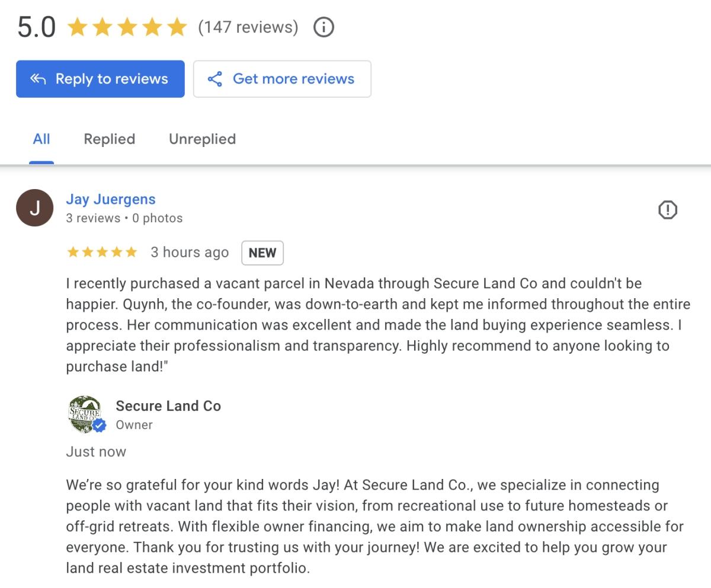Click Jay Juergens' brown J avatar
The height and width of the screenshot is (588, 711).
[34, 208]
